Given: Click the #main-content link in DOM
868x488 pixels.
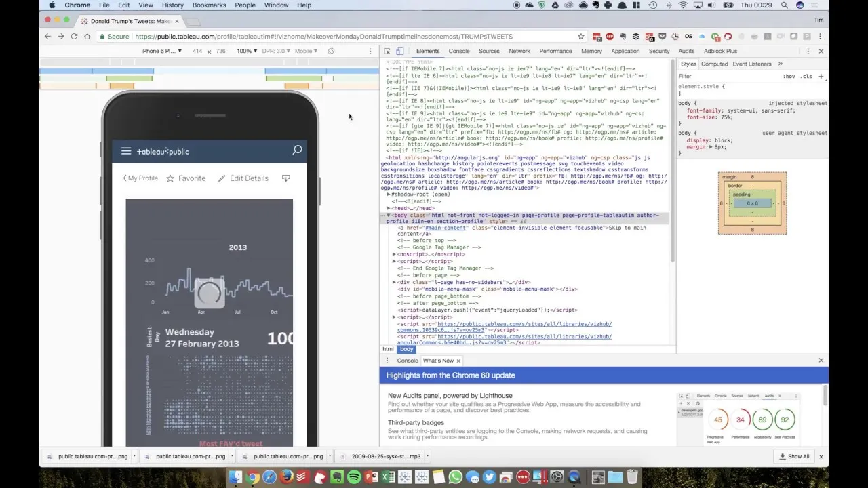Looking at the screenshot, I should [x=446, y=228].
